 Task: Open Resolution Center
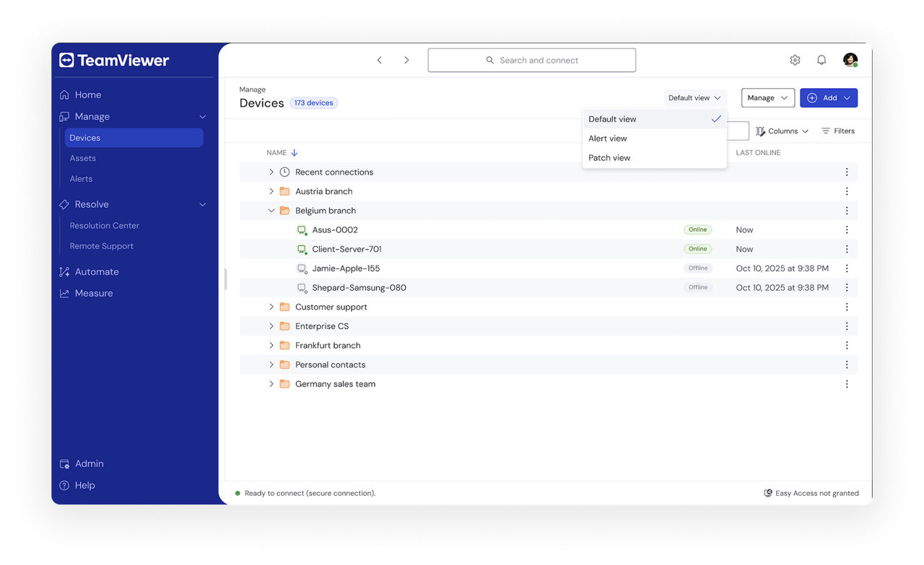coord(104,226)
